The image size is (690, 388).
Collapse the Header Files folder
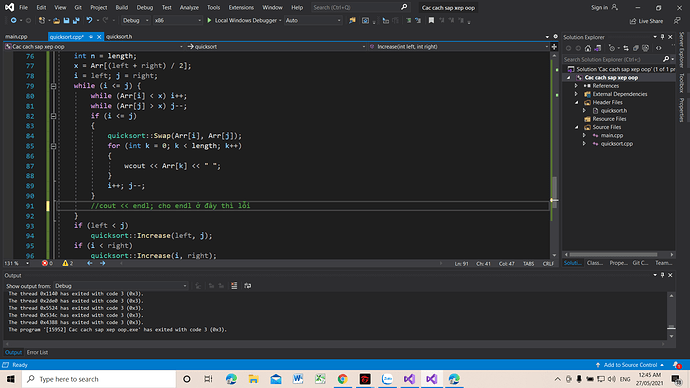(x=576, y=102)
